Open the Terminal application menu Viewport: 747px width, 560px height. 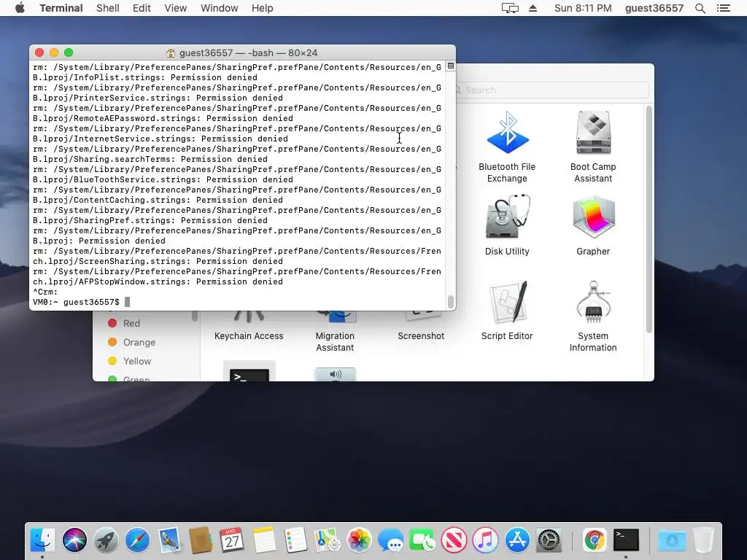tap(61, 8)
